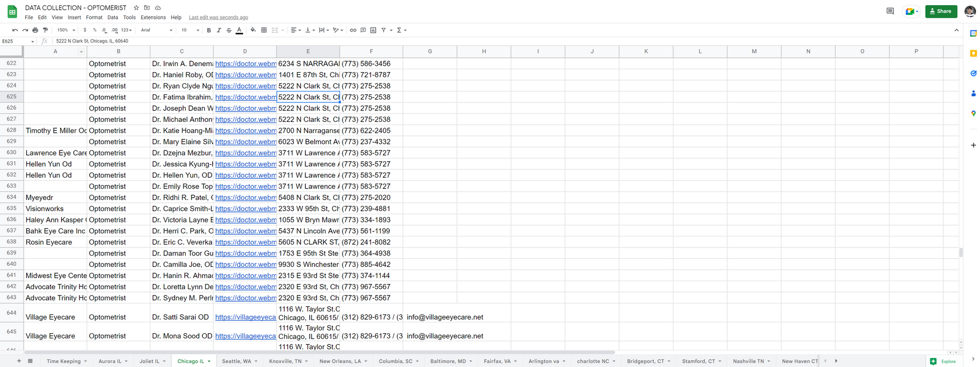Increase decimal places icon
Screen dimensions: 980x367
pos(114,30)
